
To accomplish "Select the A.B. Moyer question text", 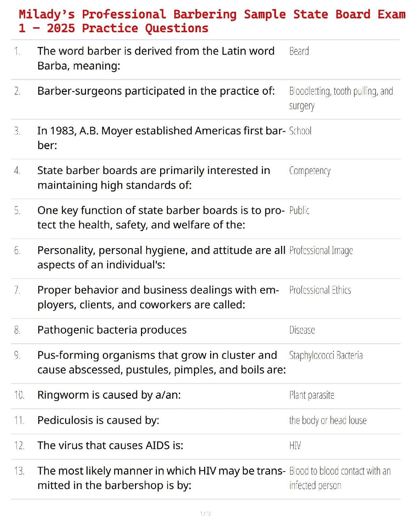I will 162,138.
